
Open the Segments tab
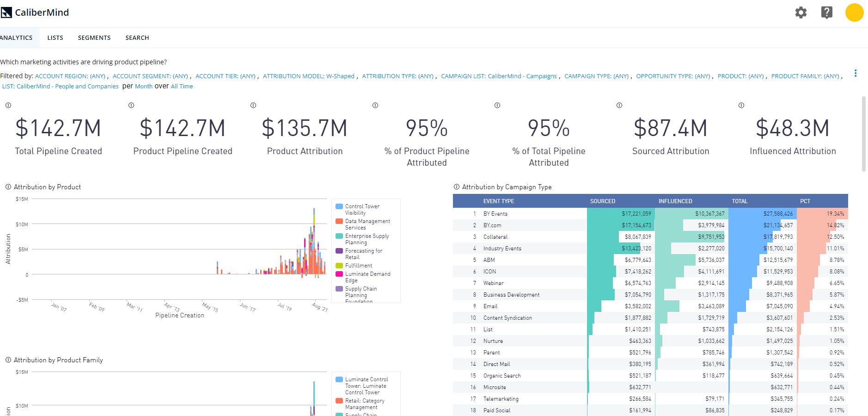click(x=94, y=38)
